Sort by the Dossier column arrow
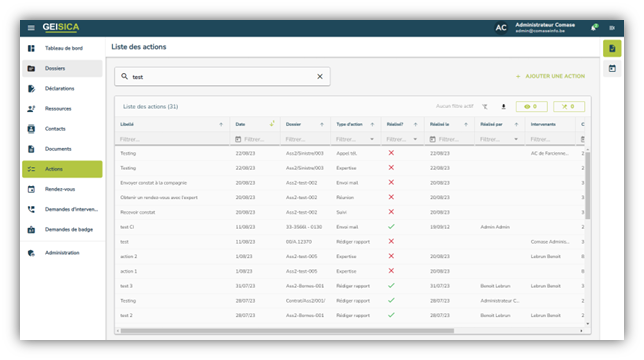The image size is (644, 360). pos(322,124)
